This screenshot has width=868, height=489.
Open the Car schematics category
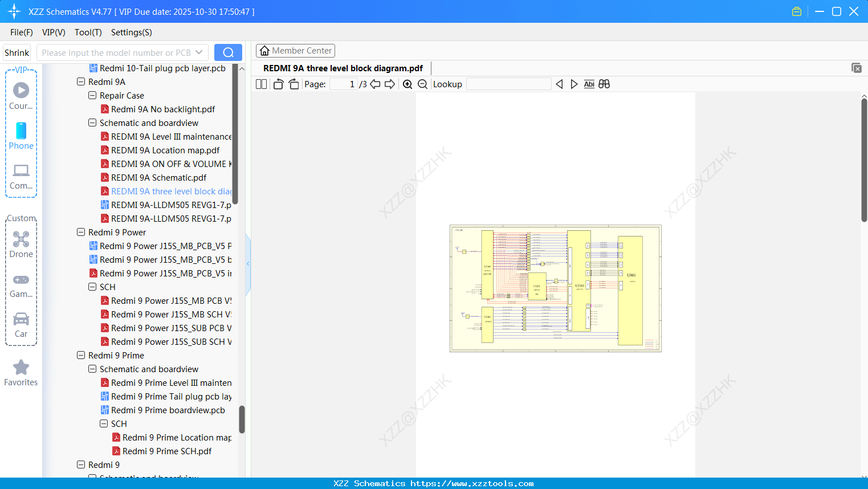coord(21,325)
